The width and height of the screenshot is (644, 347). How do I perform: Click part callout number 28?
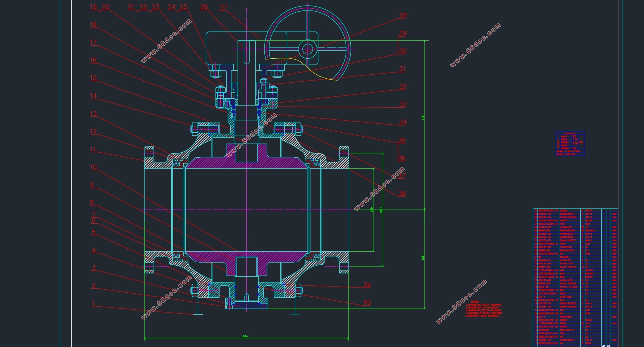point(403,16)
